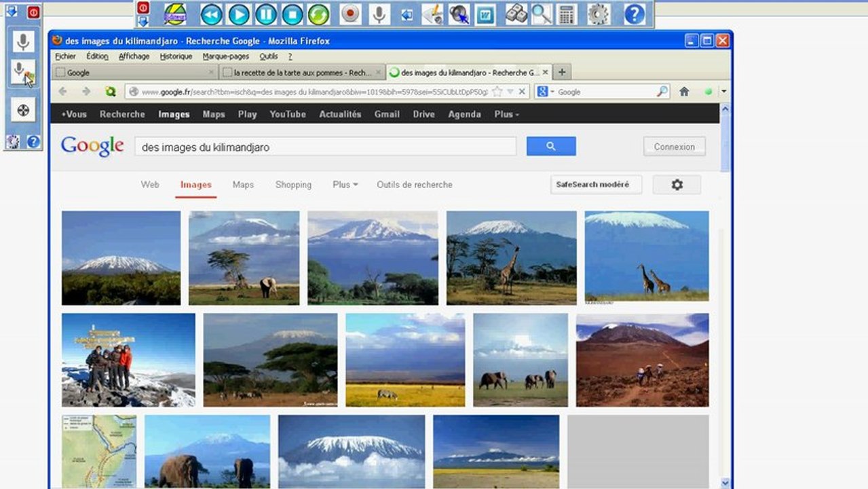Click the pause button in top toolbar
Viewport: 868px width, 489px height.
click(x=265, y=14)
